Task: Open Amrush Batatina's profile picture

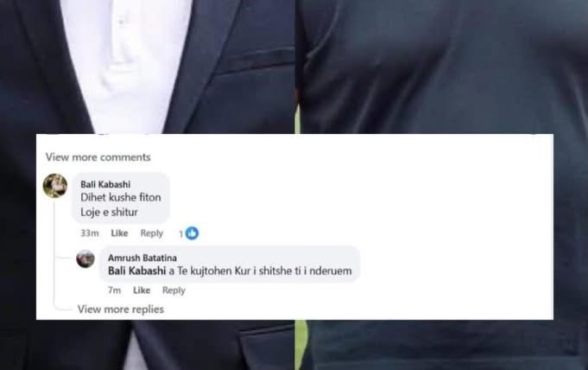Action: tap(85, 258)
